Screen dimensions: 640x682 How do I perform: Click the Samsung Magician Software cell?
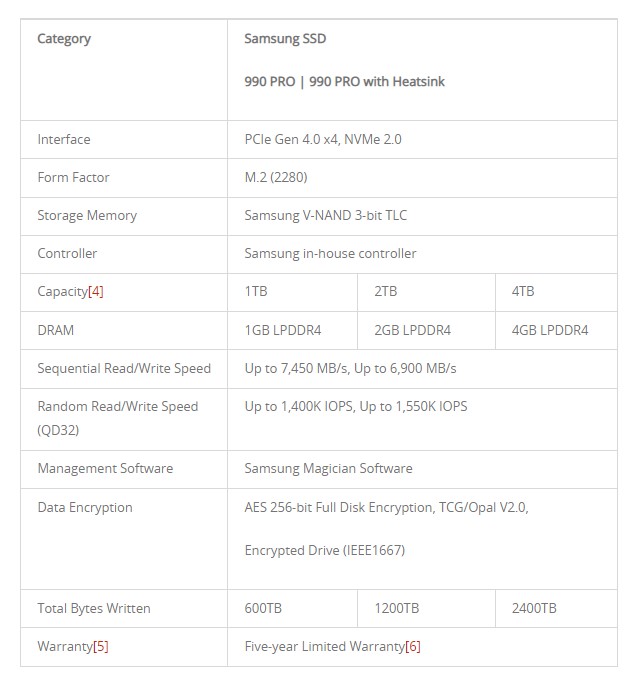(328, 468)
